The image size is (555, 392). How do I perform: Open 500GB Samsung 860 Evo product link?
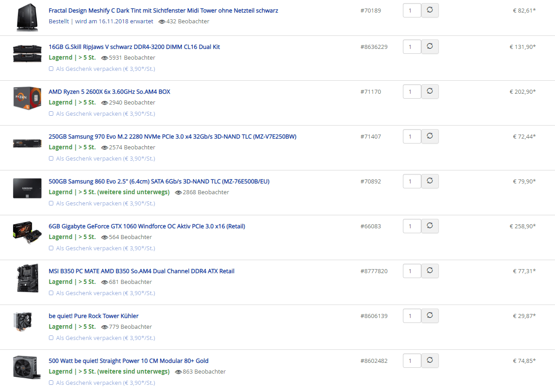(x=159, y=181)
